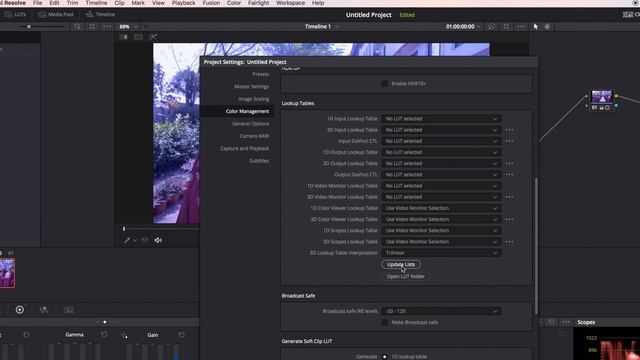The height and width of the screenshot is (360, 640).
Task: Reset Gain wheel with its reset icon
Action: 181,334
